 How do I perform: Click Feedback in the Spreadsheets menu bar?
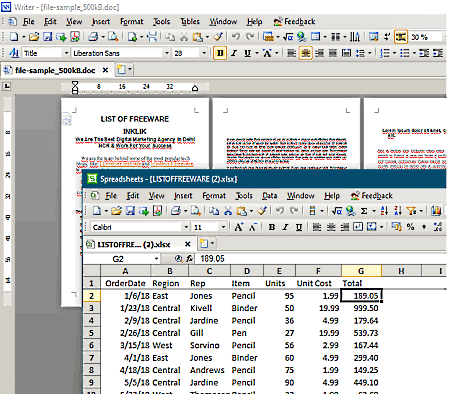[372, 196]
